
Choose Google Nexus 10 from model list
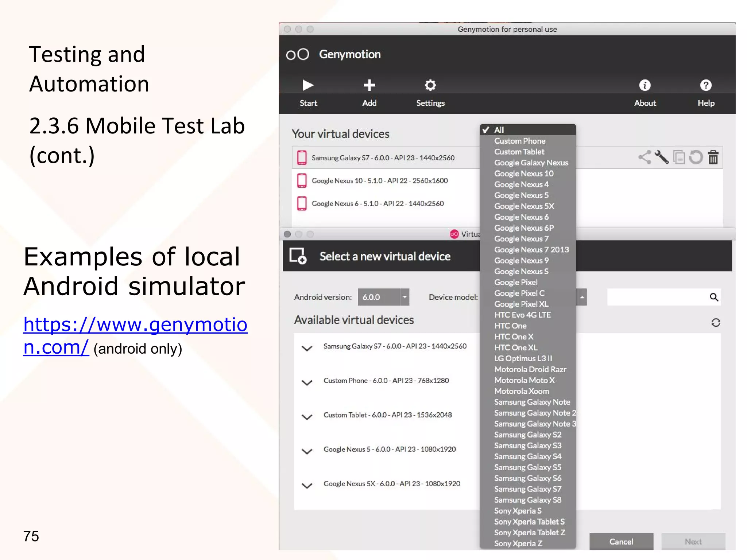(x=528, y=174)
